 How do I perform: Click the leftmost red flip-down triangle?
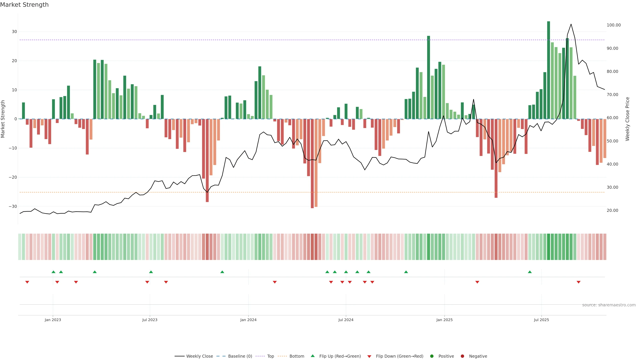(x=27, y=282)
